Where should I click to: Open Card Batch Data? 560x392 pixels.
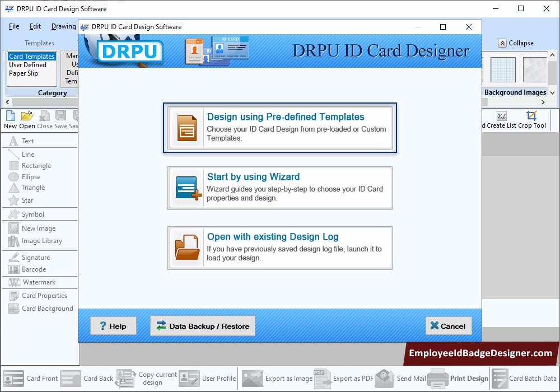[x=524, y=379]
